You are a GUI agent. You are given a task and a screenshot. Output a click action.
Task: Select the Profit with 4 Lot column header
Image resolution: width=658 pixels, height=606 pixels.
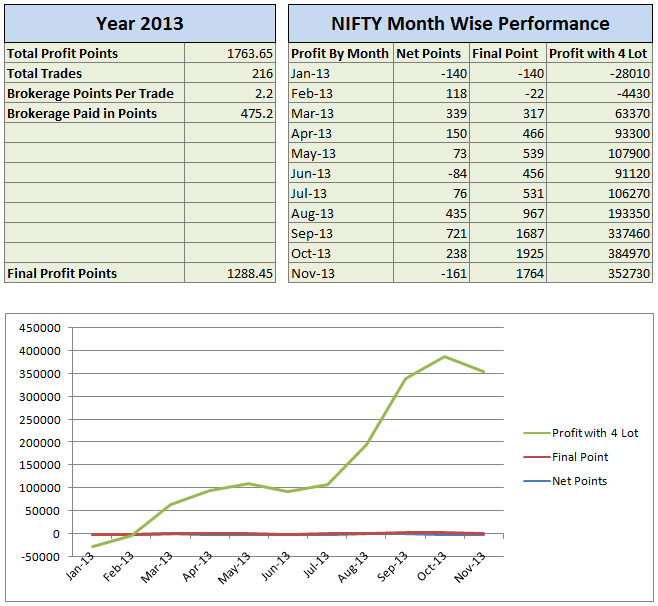tap(600, 54)
